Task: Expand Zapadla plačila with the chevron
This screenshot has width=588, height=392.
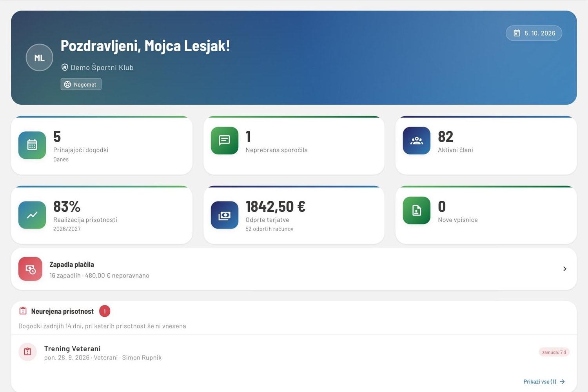Action: (565, 269)
